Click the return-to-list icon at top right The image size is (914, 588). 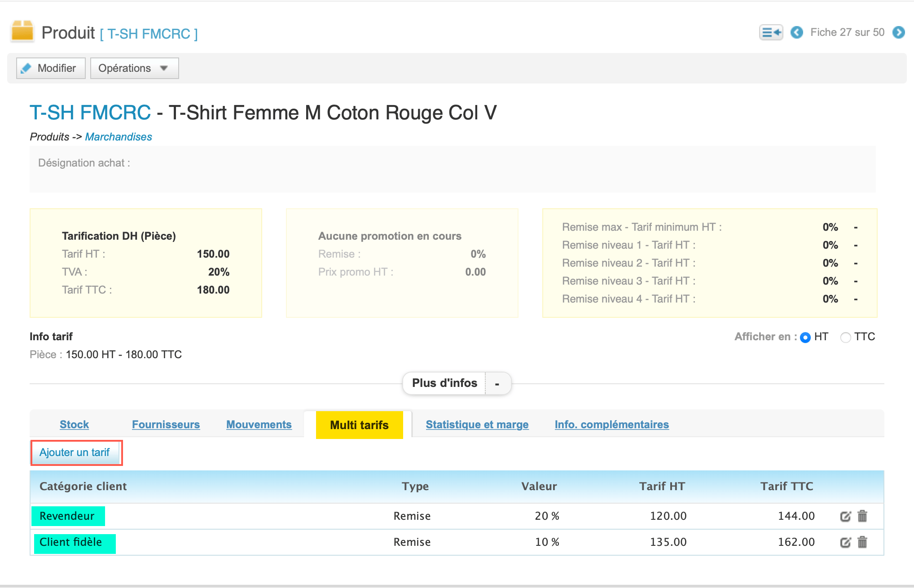point(770,32)
